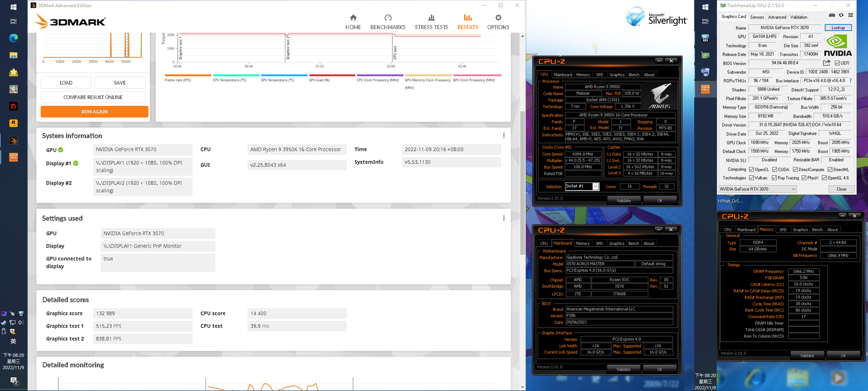This screenshot has width=868, height=391.
Task: Click the Graphics score value 132 989
Action: [x=142, y=313]
